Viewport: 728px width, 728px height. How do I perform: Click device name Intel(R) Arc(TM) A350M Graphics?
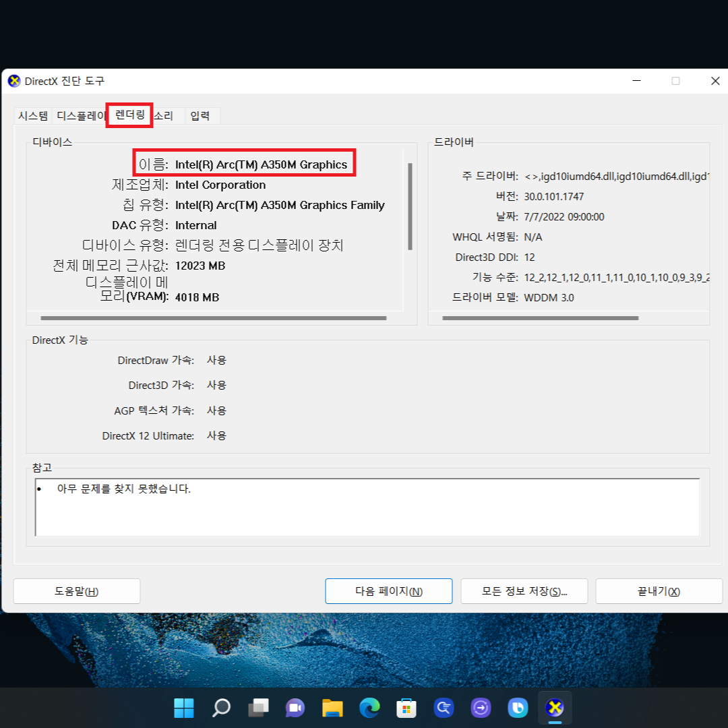261,165
